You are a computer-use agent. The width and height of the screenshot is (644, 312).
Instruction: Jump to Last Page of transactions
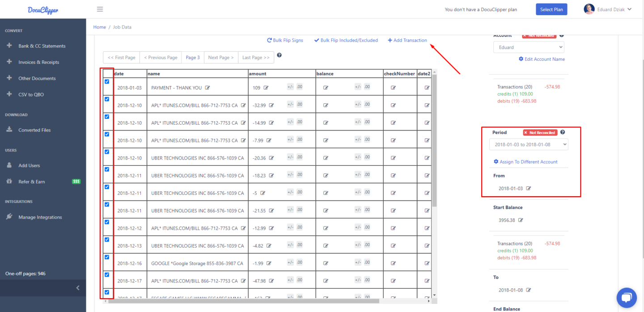click(x=256, y=57)
